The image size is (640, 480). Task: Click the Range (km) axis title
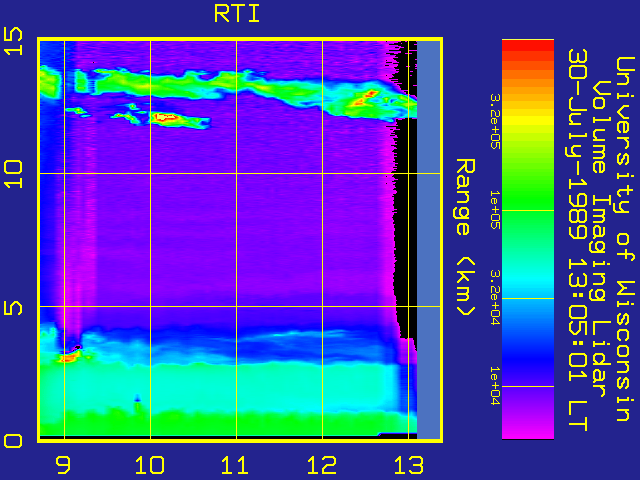(x=465, y=237)
